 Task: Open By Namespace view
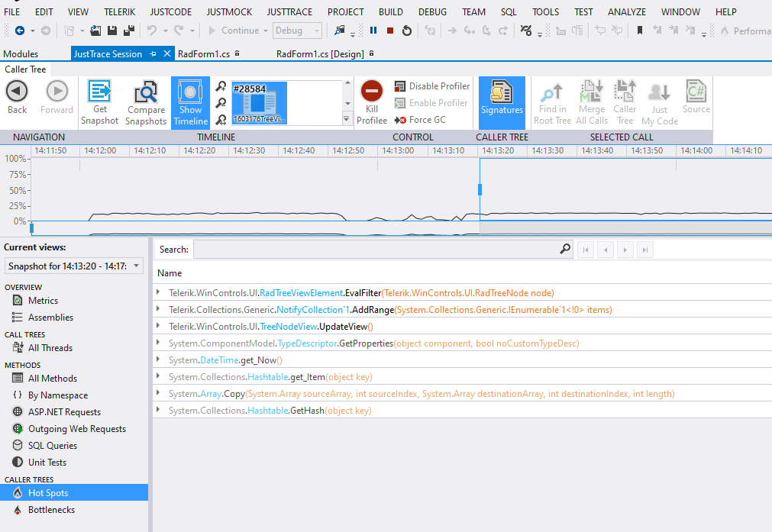57,395
